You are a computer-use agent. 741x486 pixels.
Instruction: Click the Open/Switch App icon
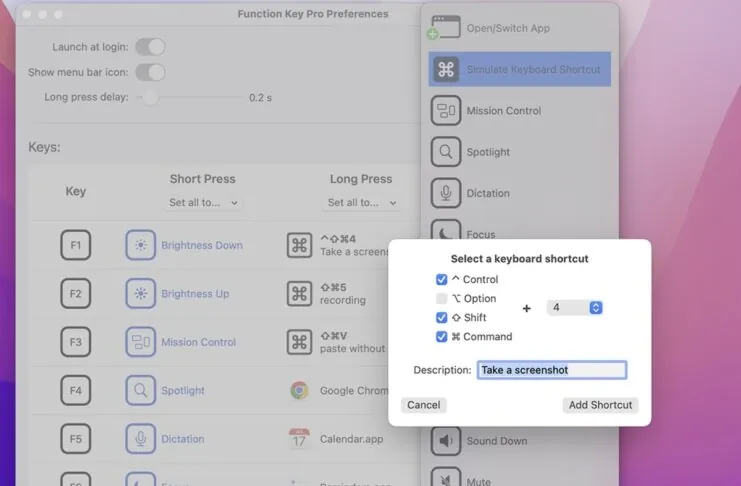pyautogui.click(x=444, y=27)
